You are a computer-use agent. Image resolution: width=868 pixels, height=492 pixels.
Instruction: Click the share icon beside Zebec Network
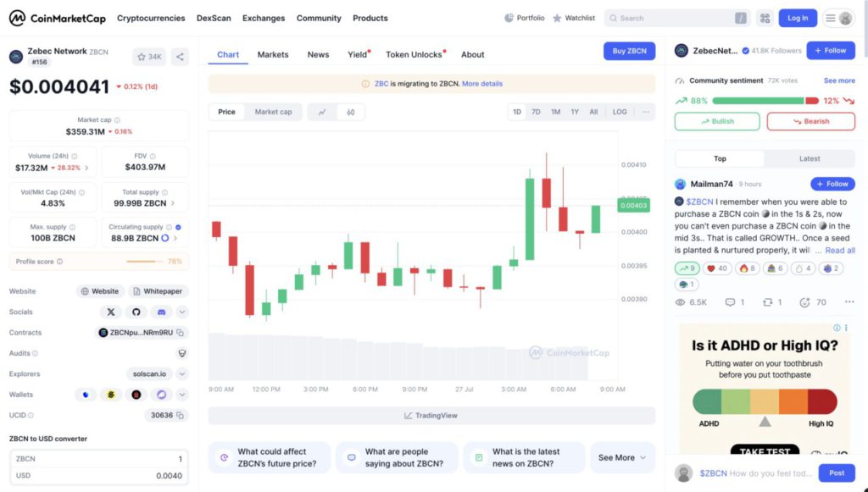pos(180,57)
